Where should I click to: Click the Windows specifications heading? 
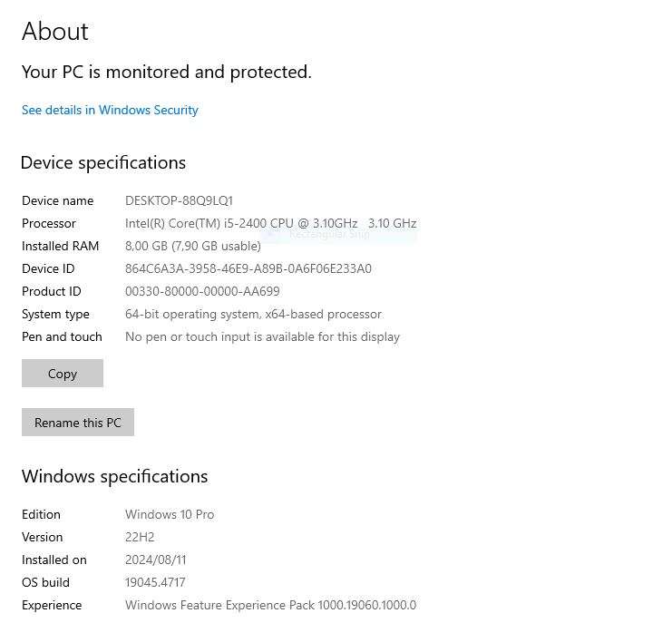pyautogui.click(x=114, y=476)
